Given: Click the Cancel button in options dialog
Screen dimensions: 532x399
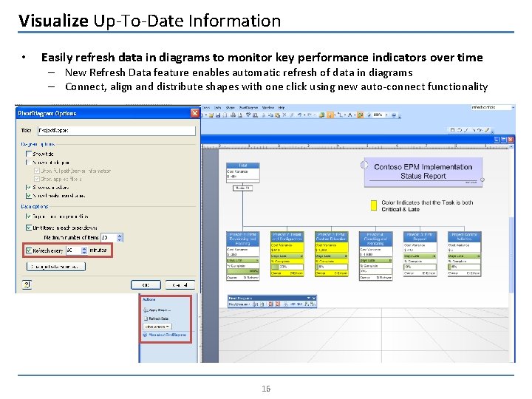Looking at the screenshot, I should [180, 285].
